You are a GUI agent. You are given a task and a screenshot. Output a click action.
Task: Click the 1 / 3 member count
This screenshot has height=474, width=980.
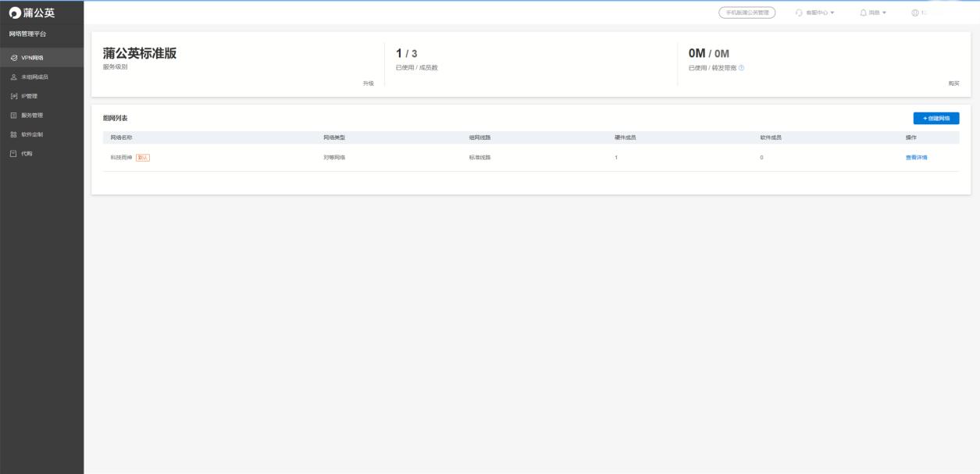(406, 53)
